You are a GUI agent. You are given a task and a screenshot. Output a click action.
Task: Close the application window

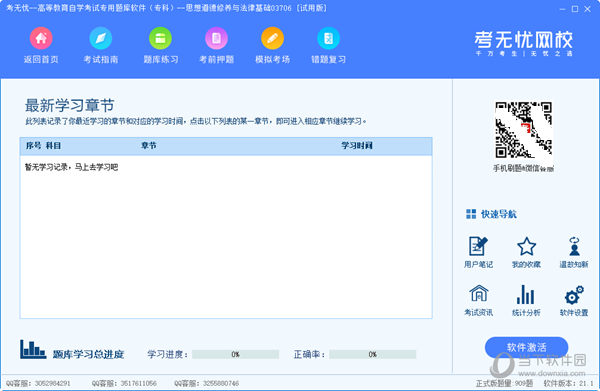(587, 9)
